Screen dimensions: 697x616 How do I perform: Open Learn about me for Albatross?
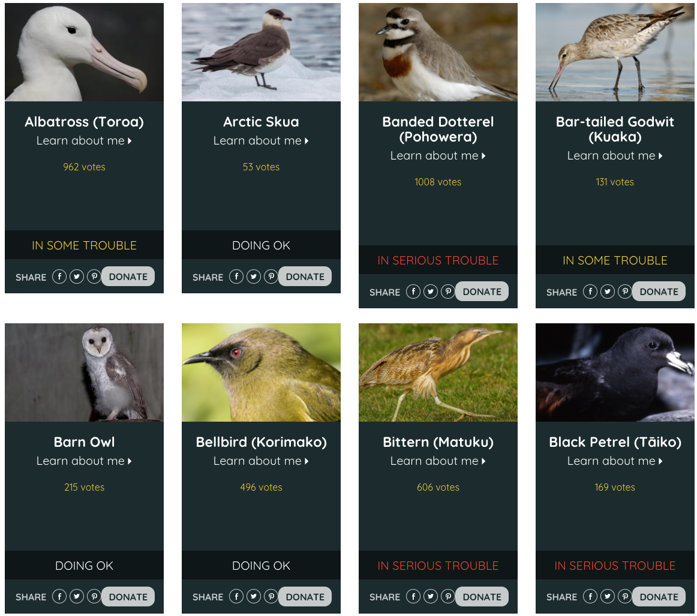tap(84, 141)
